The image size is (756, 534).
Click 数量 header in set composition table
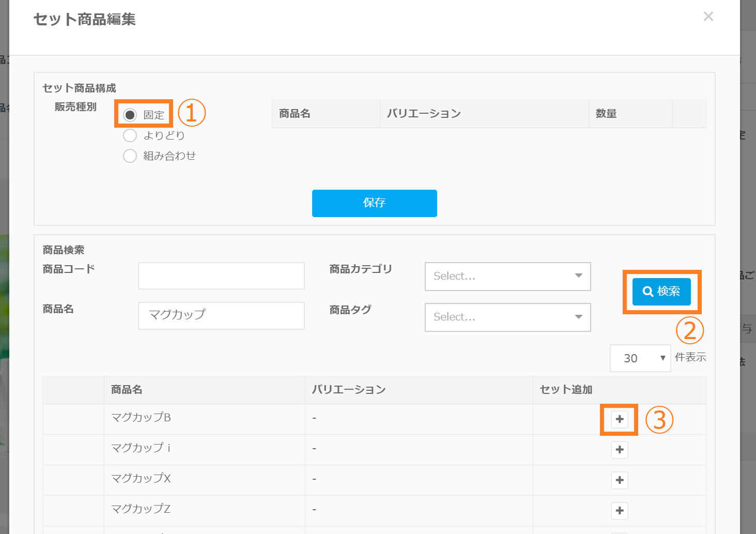pyautogui.click(x=606, y=114)
